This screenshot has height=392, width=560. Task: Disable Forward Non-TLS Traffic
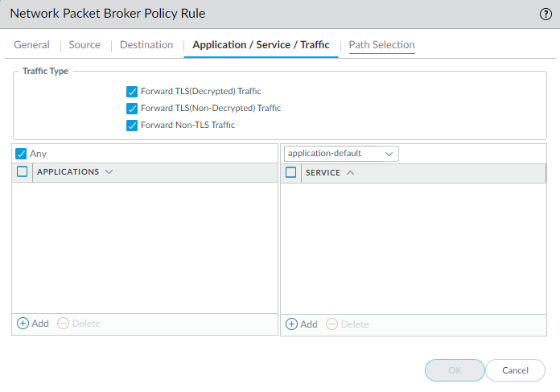132,126
